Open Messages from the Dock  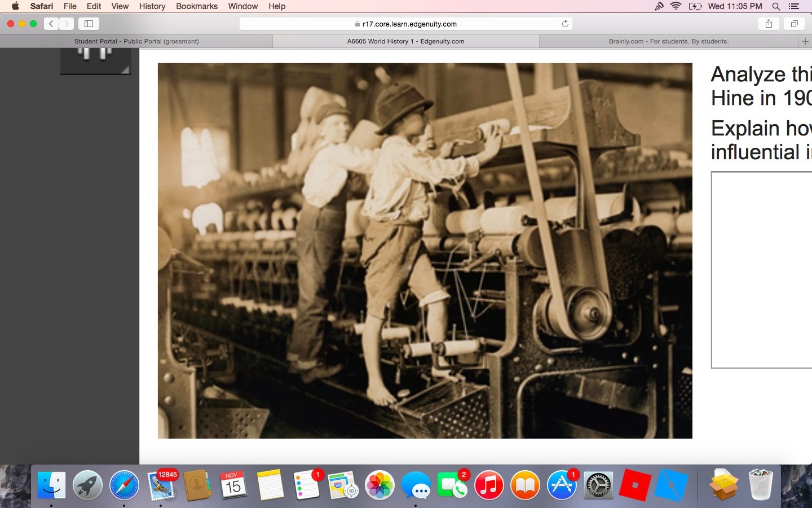416,485
